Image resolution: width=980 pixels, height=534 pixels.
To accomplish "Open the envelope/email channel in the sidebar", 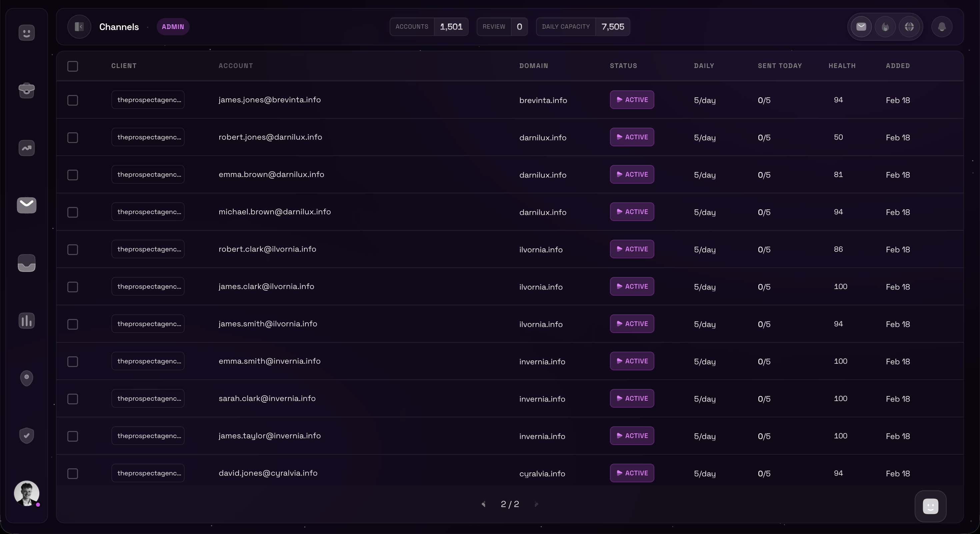I will (x=26, y=205).
